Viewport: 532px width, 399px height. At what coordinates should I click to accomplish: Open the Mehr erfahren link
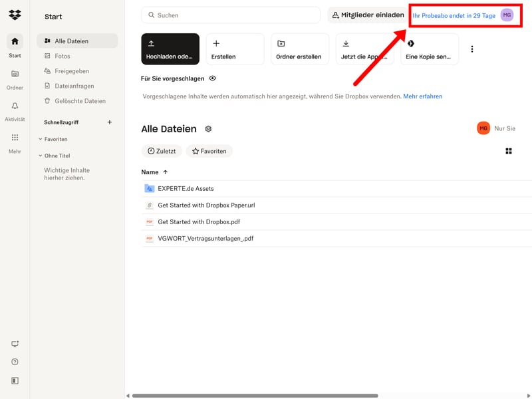[422, 96]
